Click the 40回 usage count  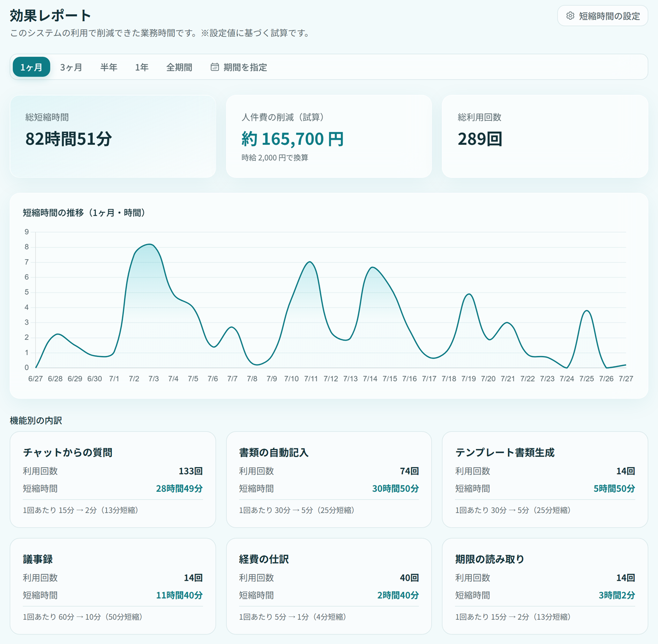point(409,578)
